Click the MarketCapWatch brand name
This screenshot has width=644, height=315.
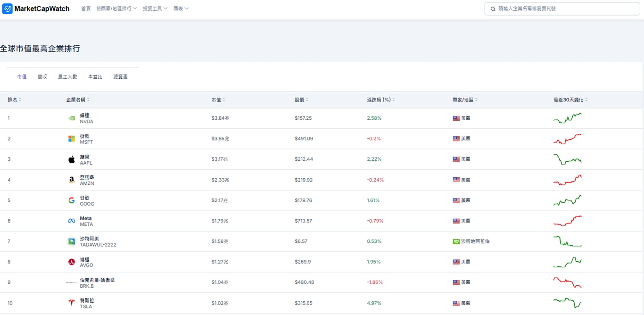(42, 8)
